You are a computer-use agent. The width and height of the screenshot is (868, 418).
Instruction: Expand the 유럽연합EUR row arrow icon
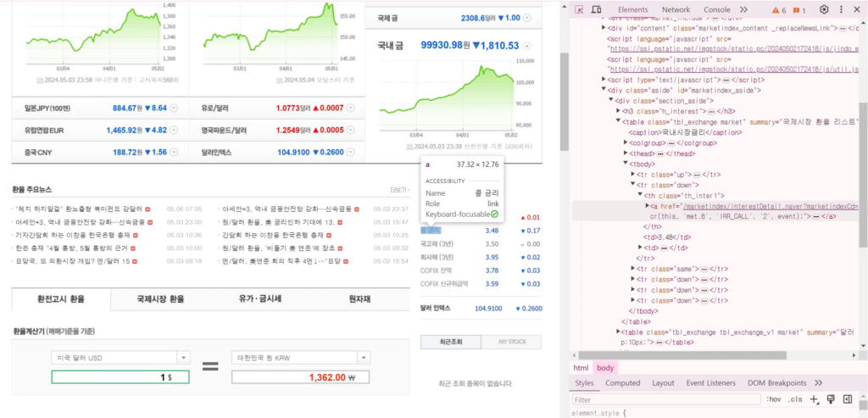point(174,130)
